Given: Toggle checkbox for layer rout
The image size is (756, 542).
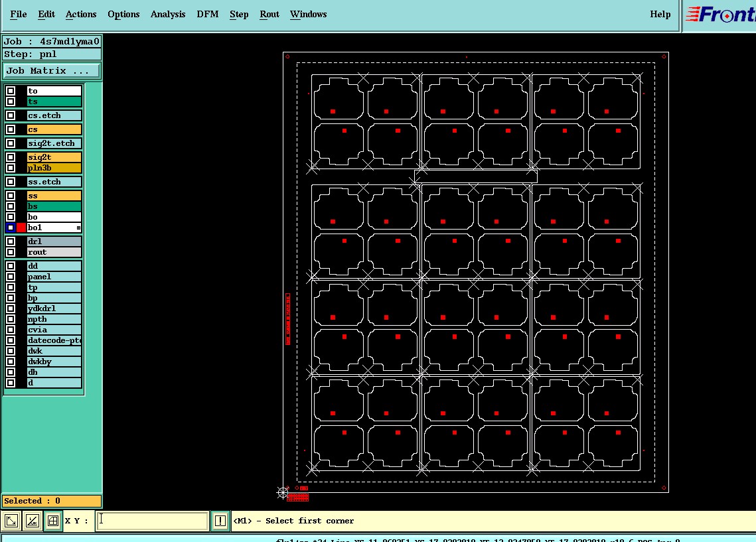Looking at the screenshot, I should (x=11, y=252).
